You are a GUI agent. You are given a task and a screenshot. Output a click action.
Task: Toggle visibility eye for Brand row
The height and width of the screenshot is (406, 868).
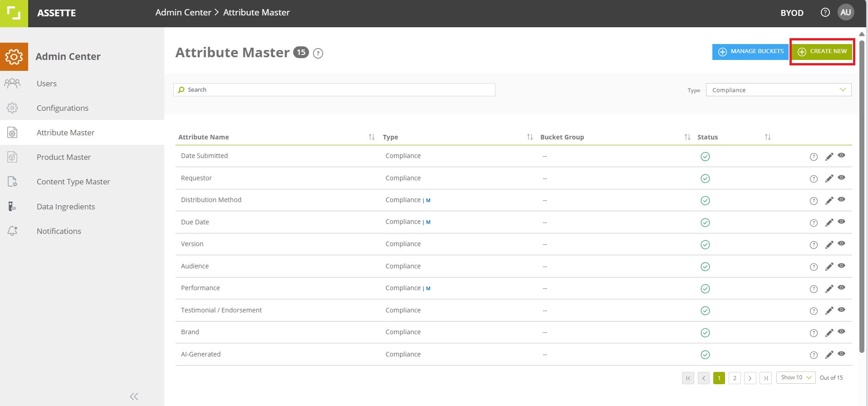(x=841, y=332)
